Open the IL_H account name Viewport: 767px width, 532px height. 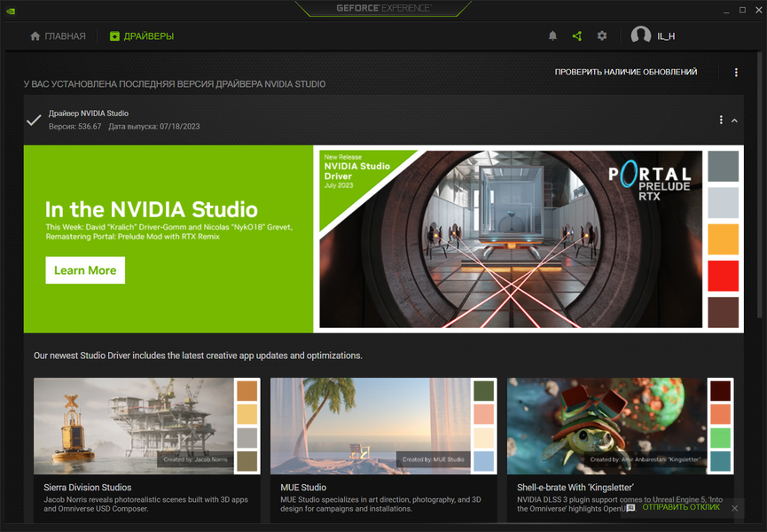coord(666,36)
